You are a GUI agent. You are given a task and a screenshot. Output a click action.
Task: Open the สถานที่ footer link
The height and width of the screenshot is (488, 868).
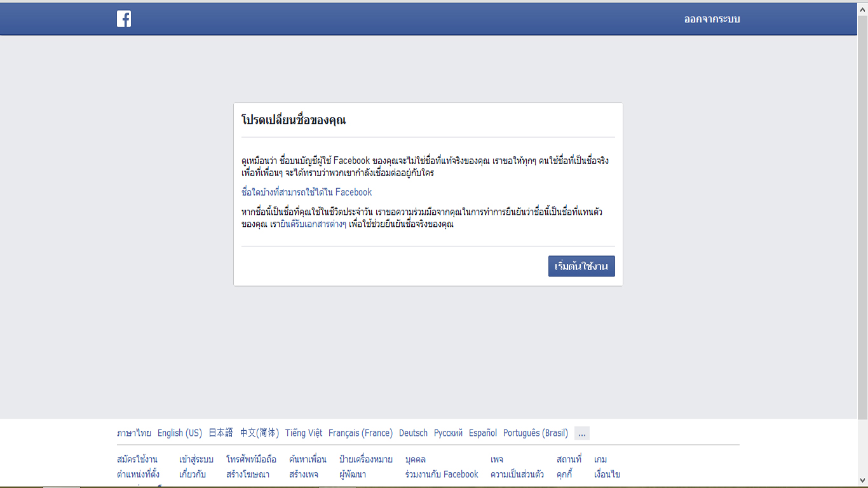569,459
